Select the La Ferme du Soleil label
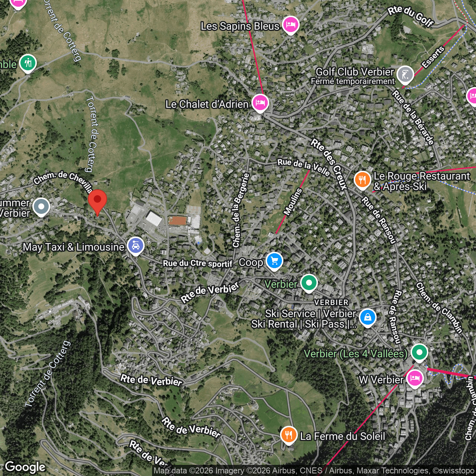Screen dimensions: 476x476 click(342, 436)
